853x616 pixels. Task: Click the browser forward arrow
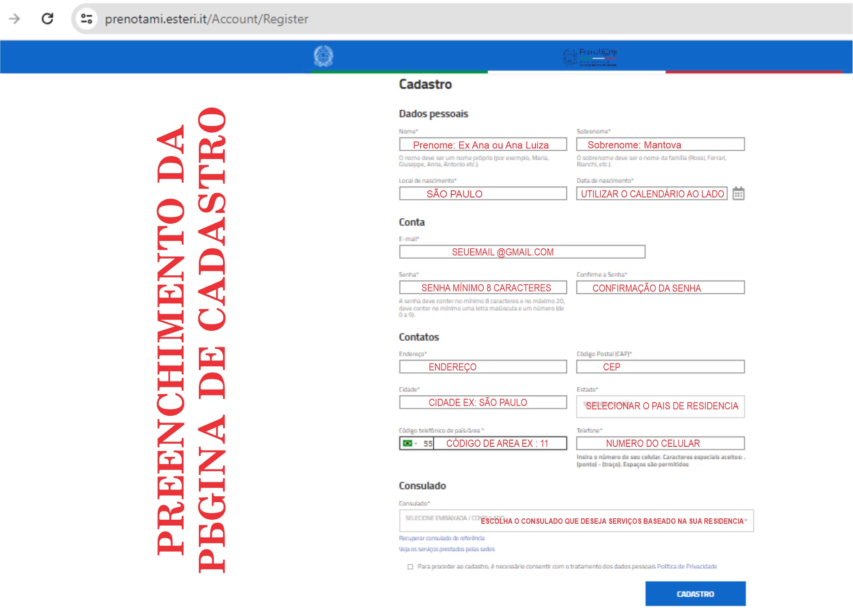[x=15, y=19]
